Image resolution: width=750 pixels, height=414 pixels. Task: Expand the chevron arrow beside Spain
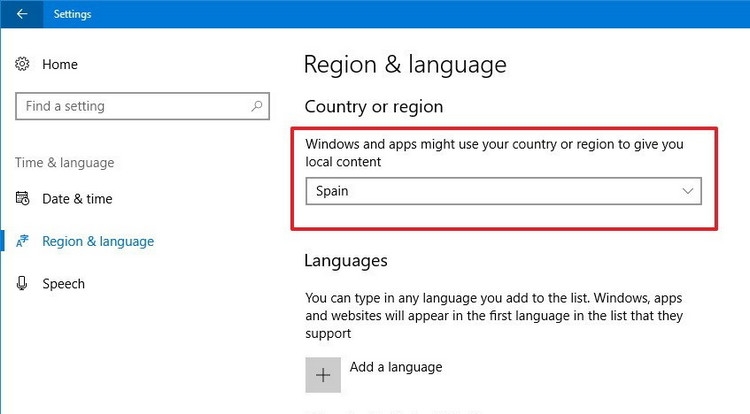(687, 191)
